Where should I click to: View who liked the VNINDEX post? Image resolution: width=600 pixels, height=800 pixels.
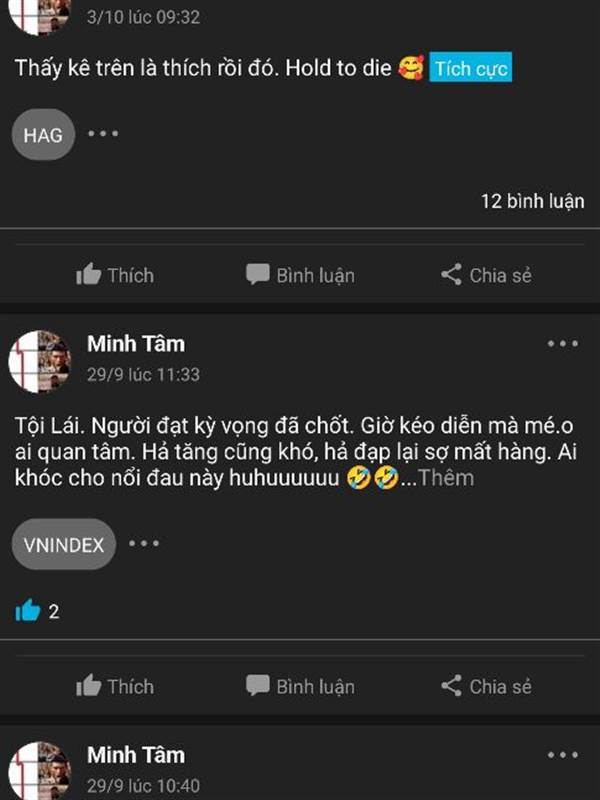(38, 610)
